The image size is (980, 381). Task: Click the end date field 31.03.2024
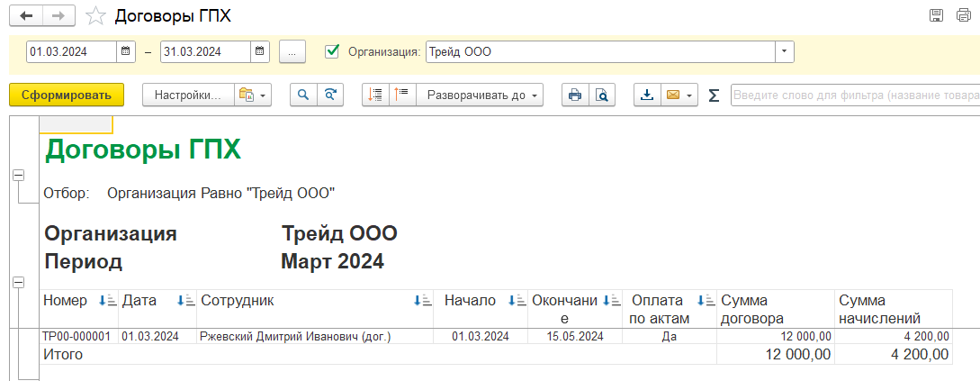[x=205, y=52]
